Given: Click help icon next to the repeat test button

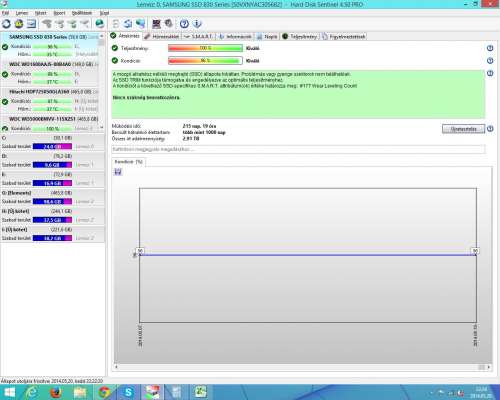Looking at the screenshot, I should (x=490, y=129).
